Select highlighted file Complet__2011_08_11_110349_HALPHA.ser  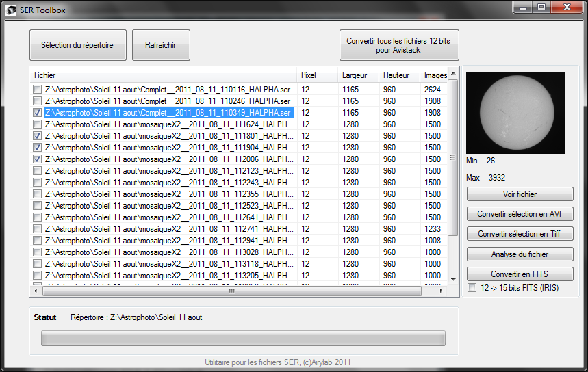[x=169, y=112]
